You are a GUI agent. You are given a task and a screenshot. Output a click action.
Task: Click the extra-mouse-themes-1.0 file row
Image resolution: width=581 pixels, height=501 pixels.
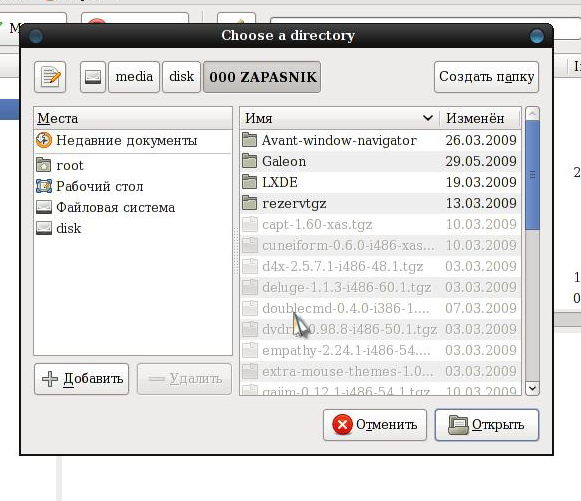click(x=380, y=372)
